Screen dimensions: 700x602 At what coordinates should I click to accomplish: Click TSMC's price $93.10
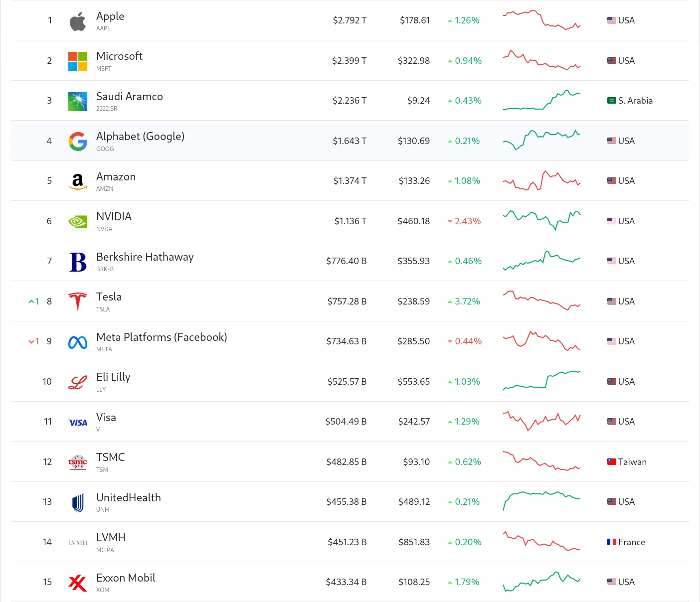tap(416, 462)
